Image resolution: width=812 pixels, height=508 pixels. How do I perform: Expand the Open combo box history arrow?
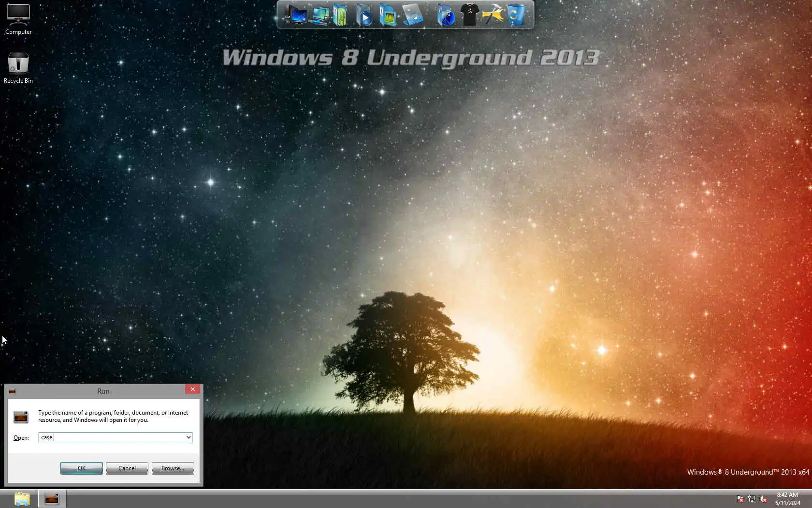188,437
